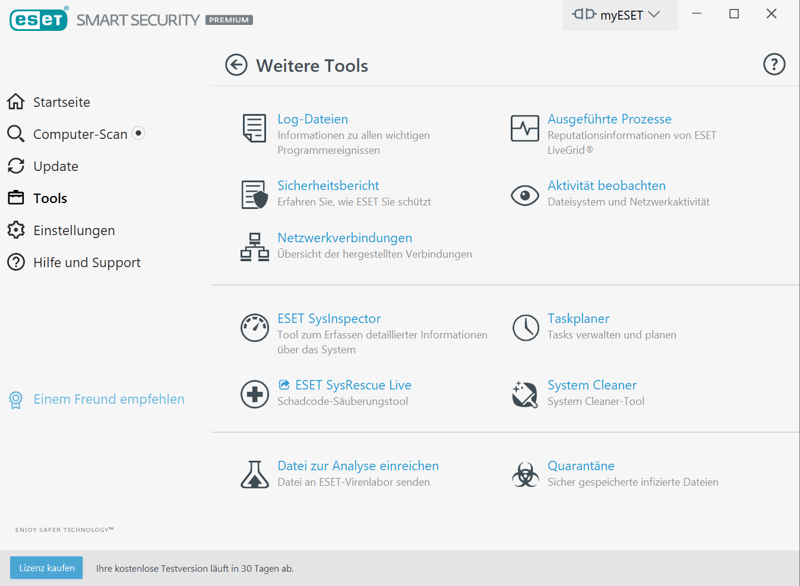Click the Einem Freund empfehlen link
Screen dimensions: 800x586
pyautogui.click(x=108, y=399)
